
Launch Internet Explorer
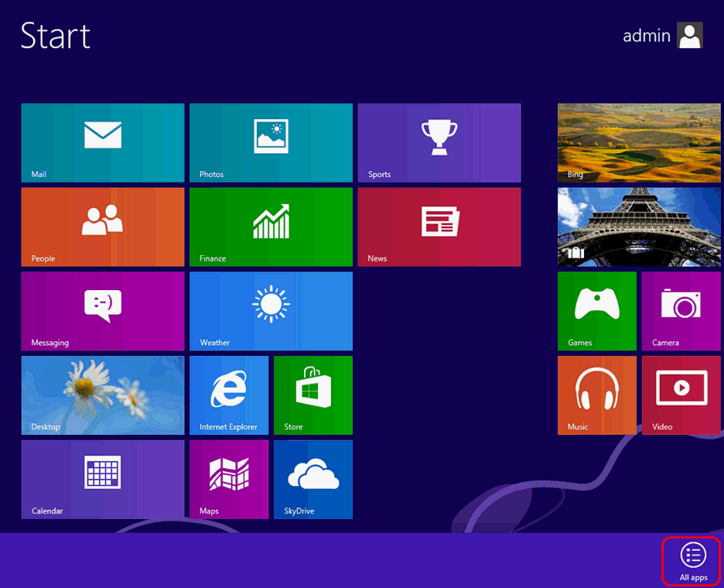tap(229, 395)
